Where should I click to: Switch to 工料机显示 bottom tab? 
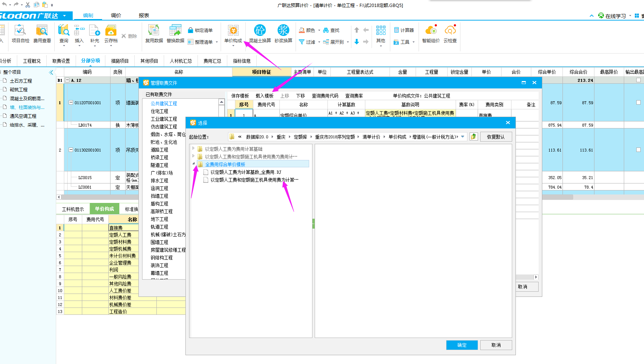point(73,209)
